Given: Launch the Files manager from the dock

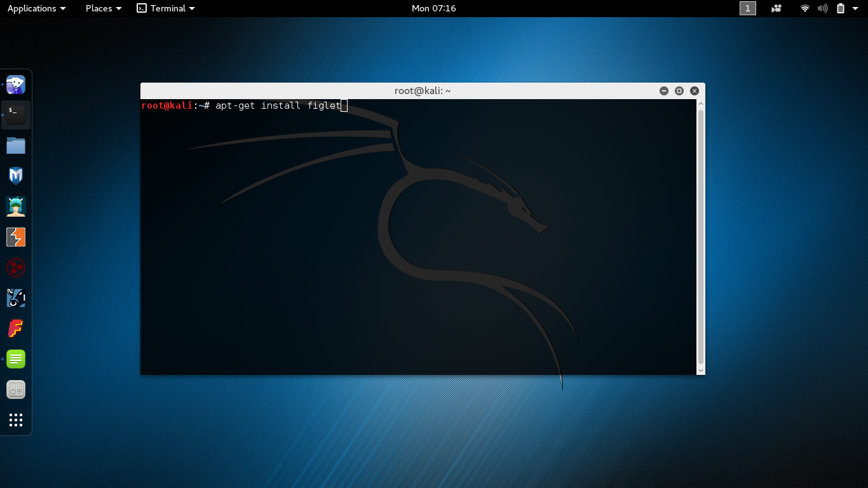Looking at the screenshot, I should (x=15, y=146).
